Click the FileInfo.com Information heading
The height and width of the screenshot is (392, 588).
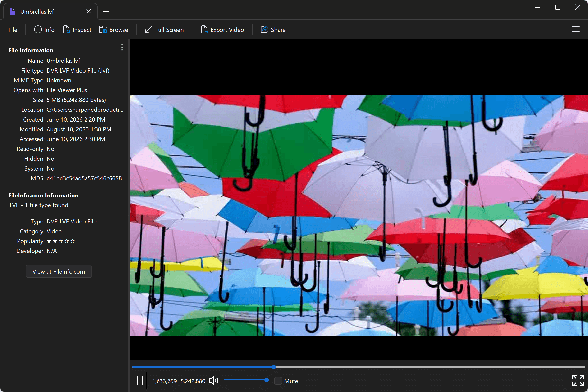44,195
